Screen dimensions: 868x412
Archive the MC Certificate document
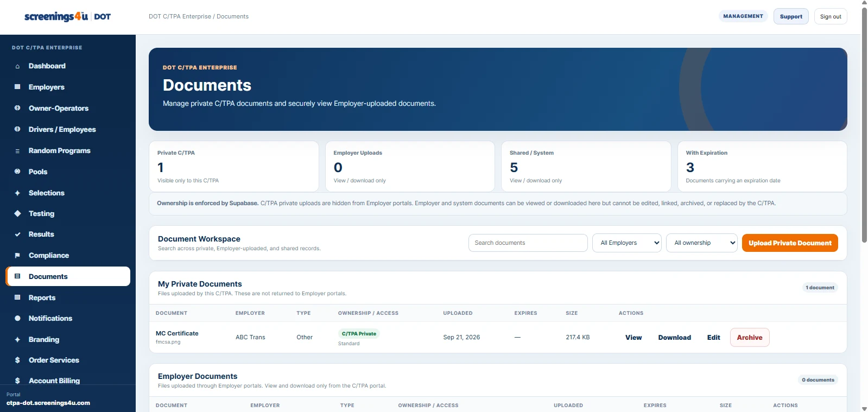(750, 338)
